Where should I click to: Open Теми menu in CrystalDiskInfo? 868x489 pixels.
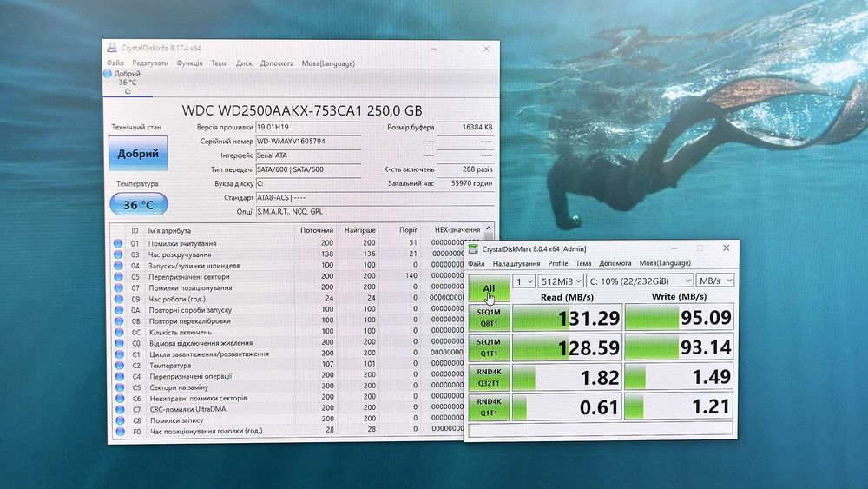220,63
